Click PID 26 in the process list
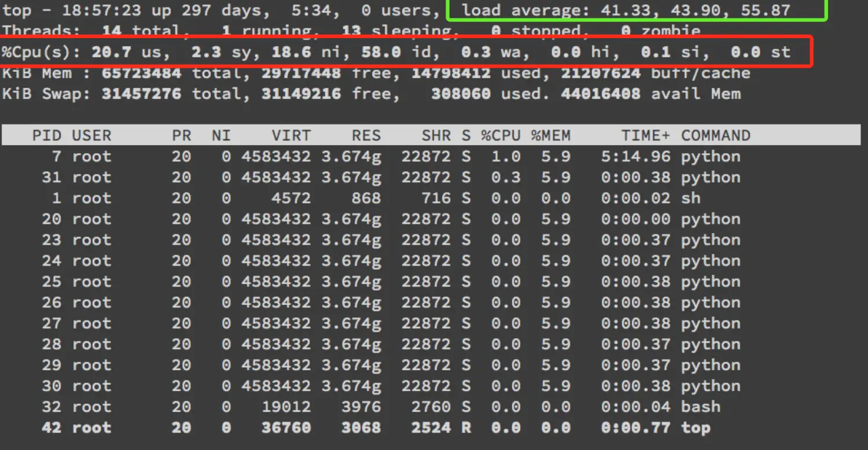Viewport: 868px width, 450px height. click(x=52, y=302)
